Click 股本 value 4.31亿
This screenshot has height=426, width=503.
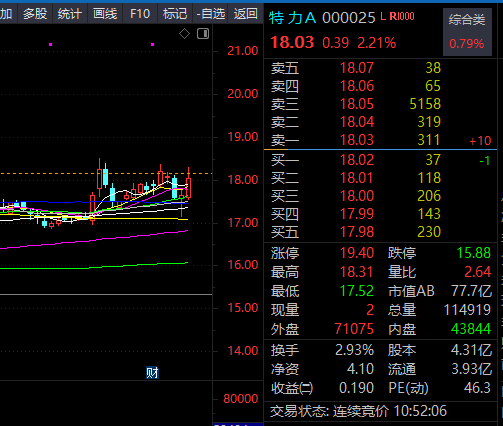tap(471, 350)
